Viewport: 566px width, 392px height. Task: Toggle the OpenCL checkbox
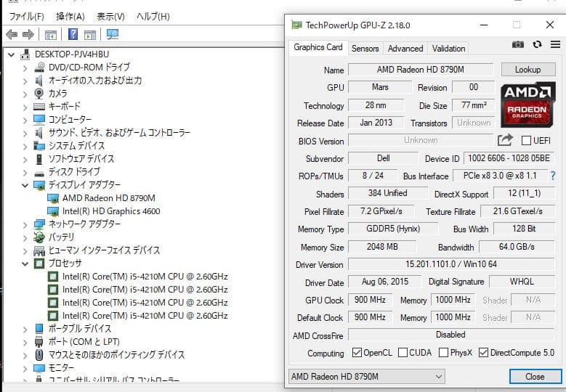click(357, 352)
